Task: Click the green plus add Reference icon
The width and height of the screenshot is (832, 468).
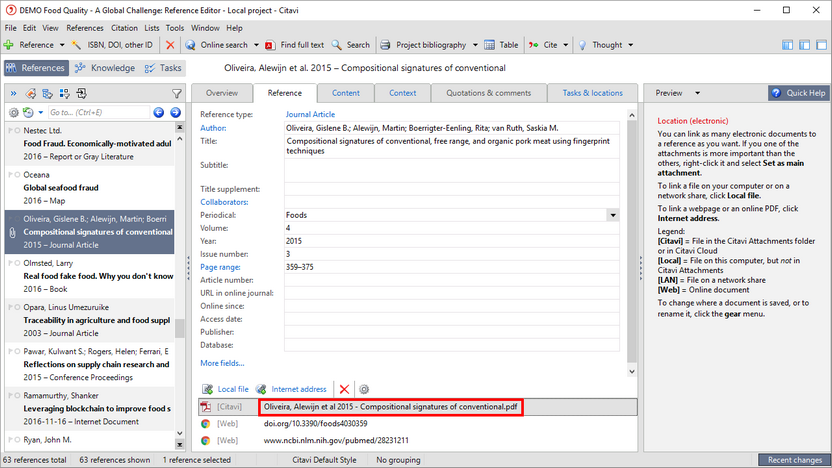Action: (8, 45)
